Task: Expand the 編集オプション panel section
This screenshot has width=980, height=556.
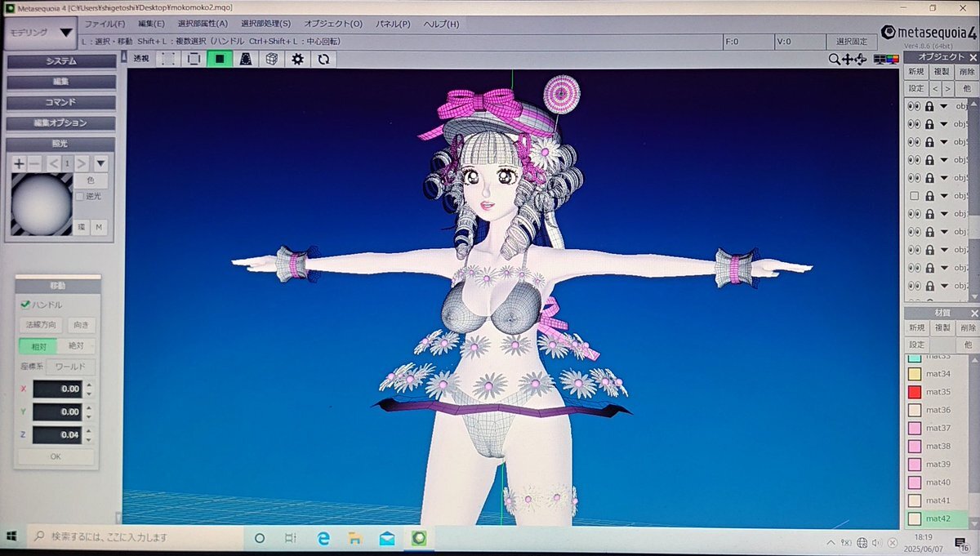Action: [x=61, y=122]
